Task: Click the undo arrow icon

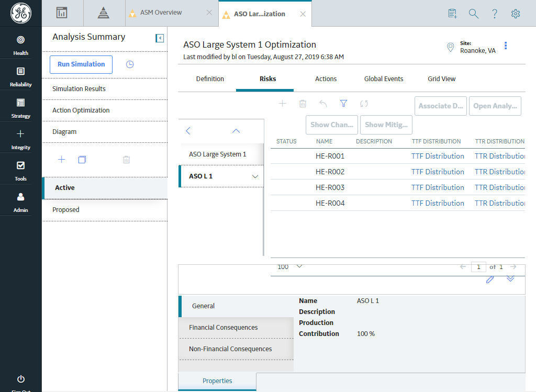Action: (x=323, y=104)
